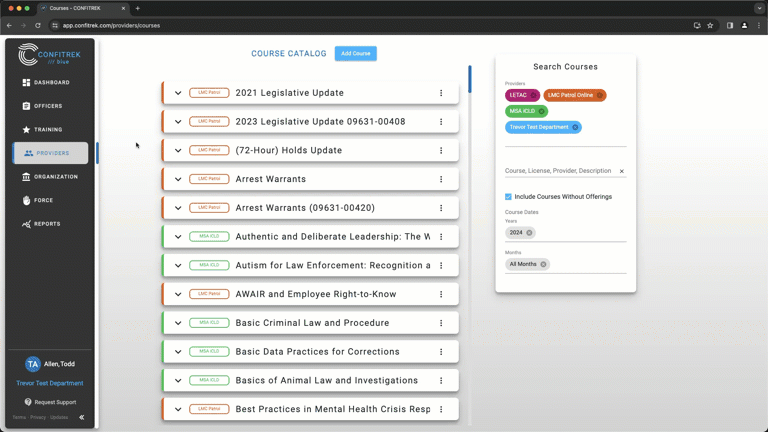Open the Organization section
Viewport: 768px width, 432px height.
pos(50,177)
